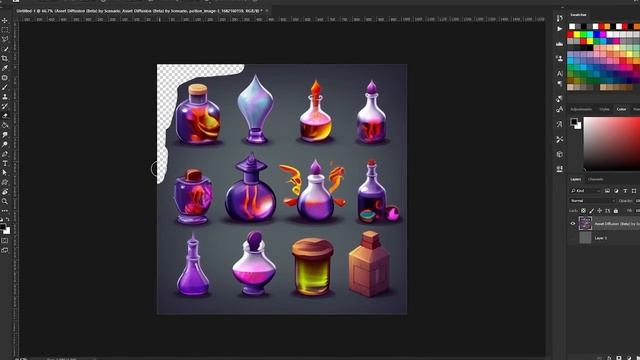Viewport: 640px width, 360px height.
Task: Pick the pure blue swatch
Action: point(596,35)
